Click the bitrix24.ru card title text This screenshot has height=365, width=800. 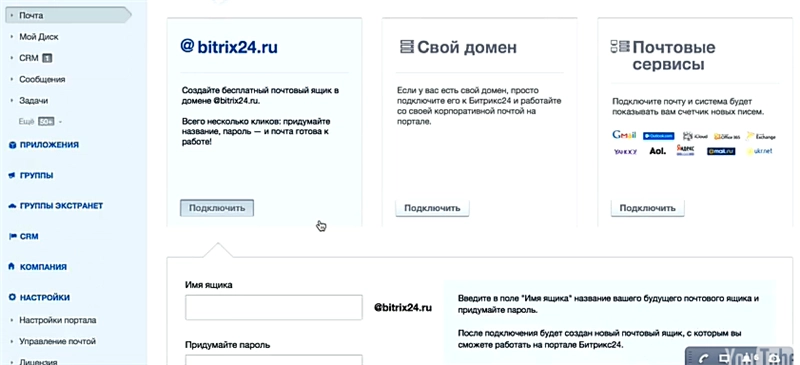click(x=237, y=47)
